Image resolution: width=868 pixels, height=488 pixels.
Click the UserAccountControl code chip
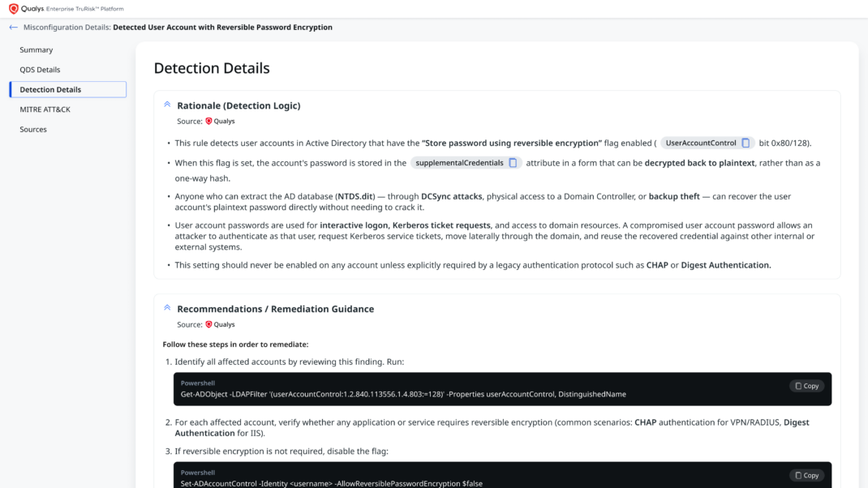707,143
